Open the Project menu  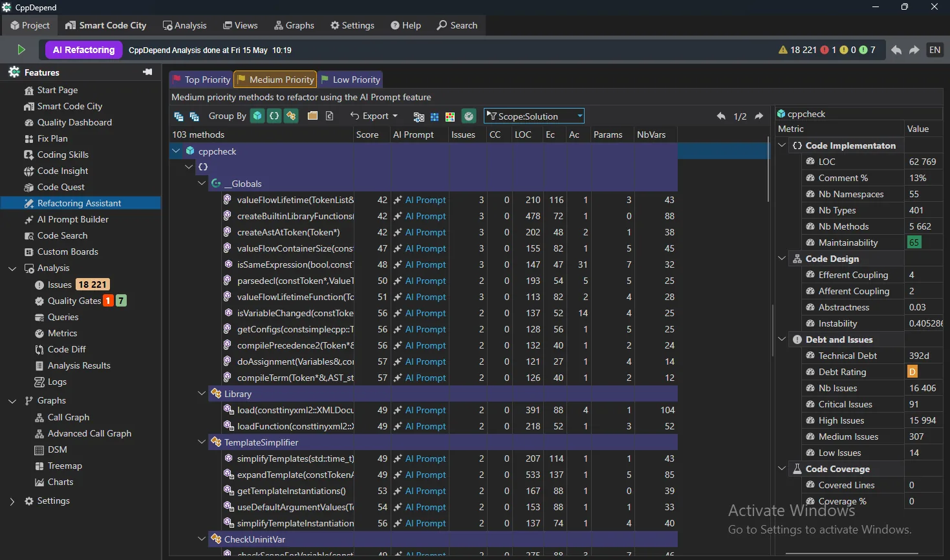30,25
